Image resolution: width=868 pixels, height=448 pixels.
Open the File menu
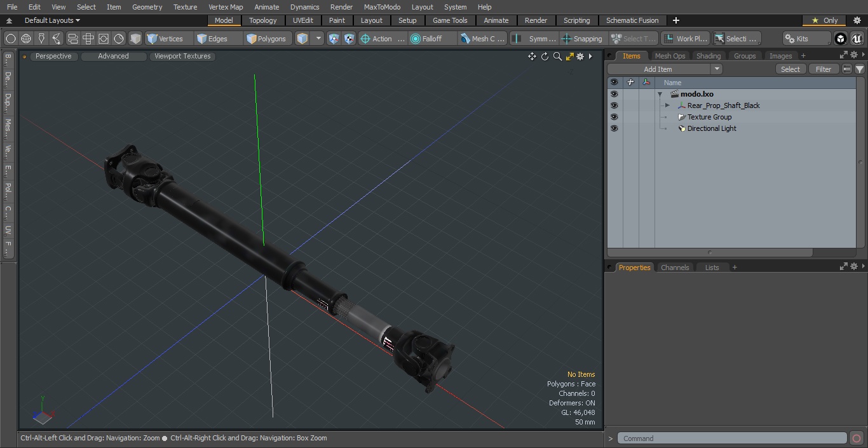pyautogui.click(x=12, y=7)
